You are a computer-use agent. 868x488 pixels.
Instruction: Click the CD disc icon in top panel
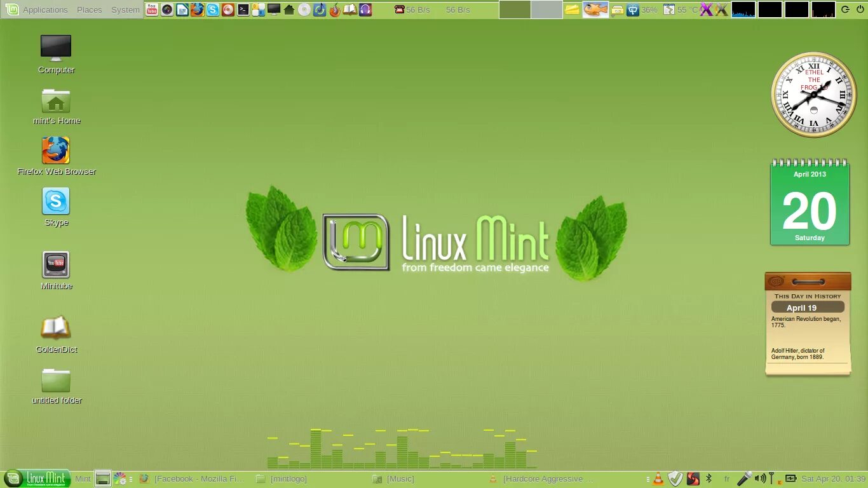[304, 10]
